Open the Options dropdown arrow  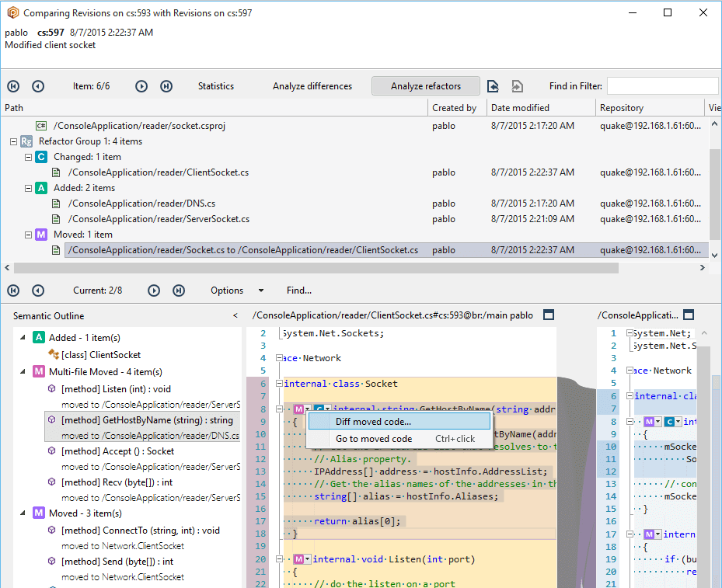tap(261, 291)
